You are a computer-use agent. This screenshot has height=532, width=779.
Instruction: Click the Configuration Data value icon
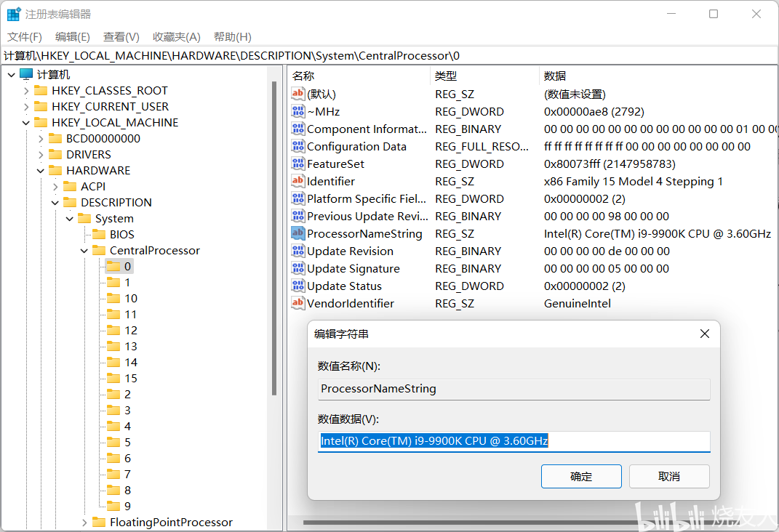297,146
